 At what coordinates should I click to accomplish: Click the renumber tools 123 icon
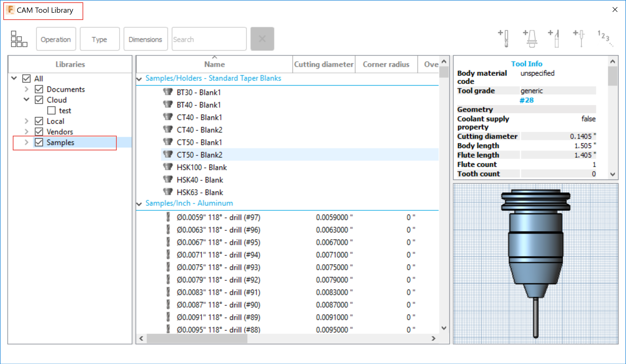click(605, 38)
